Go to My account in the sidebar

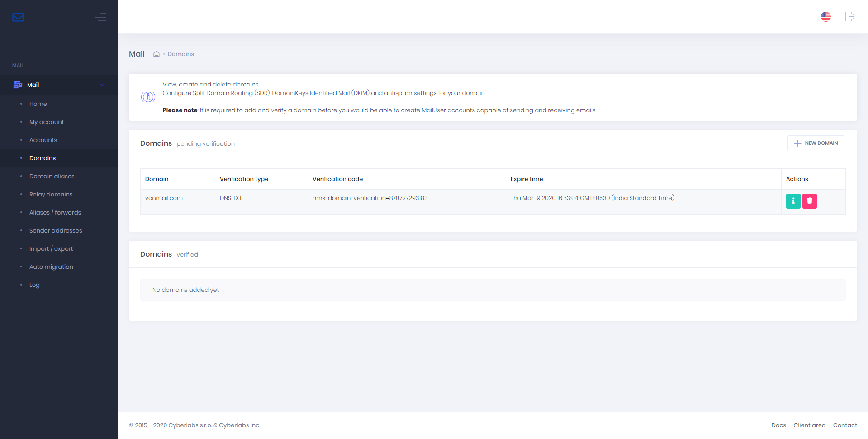47,122
